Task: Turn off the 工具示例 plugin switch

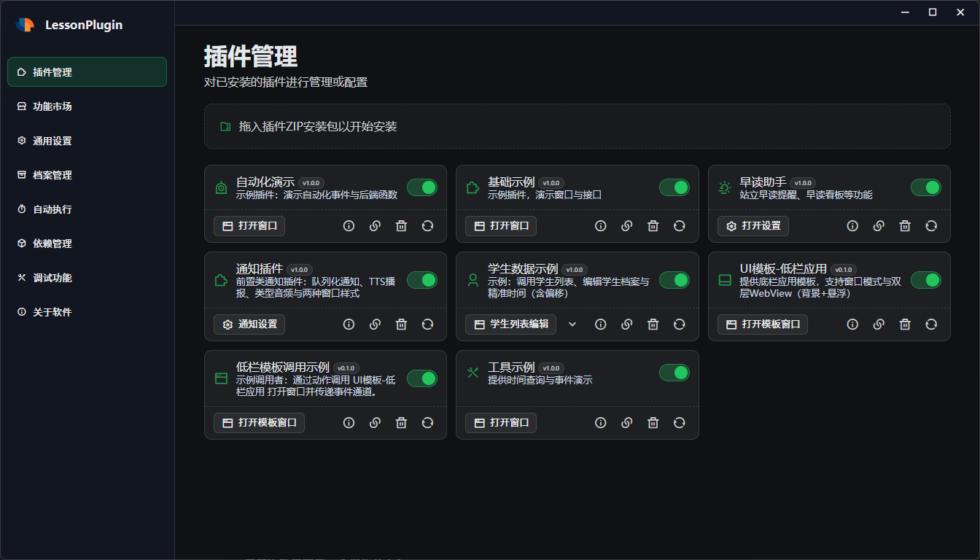Action: click(x=674, y=373)
